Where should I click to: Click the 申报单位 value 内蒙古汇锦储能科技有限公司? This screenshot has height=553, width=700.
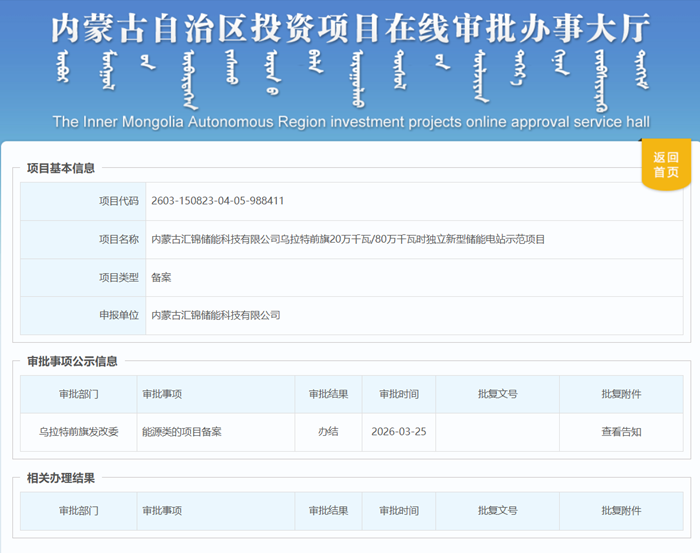215,315
